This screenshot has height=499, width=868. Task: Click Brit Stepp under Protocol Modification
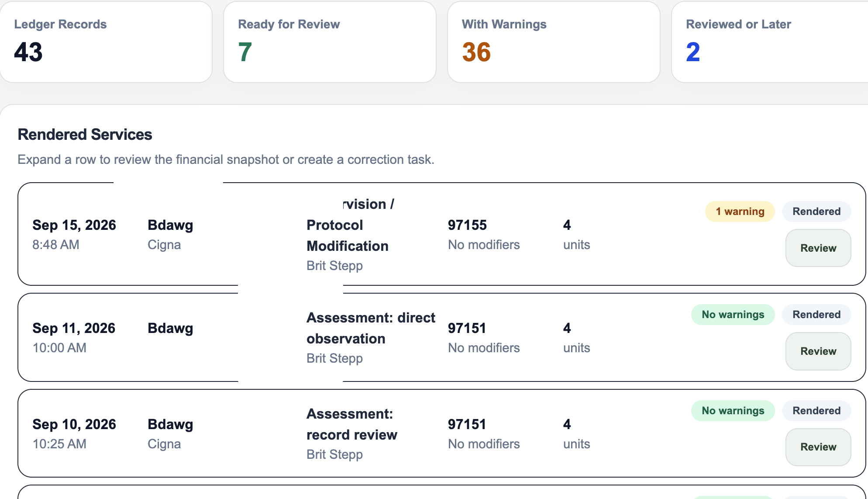[x=334, y=266]
